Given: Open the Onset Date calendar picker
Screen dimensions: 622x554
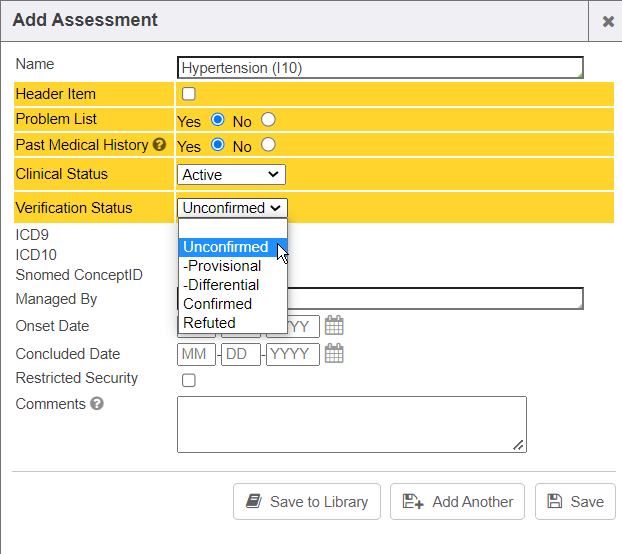Looking at the screenshot, I should tap(335, 326).
